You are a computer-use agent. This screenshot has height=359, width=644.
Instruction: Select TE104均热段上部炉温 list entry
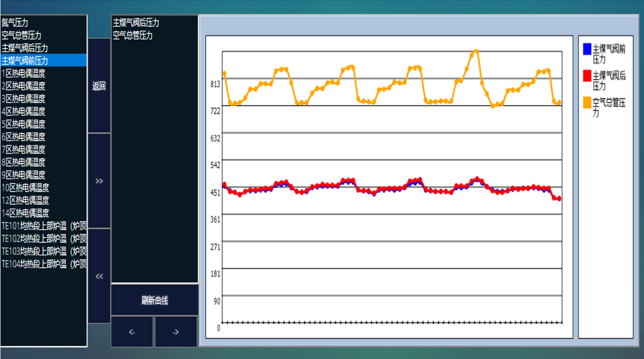point(44,264)
